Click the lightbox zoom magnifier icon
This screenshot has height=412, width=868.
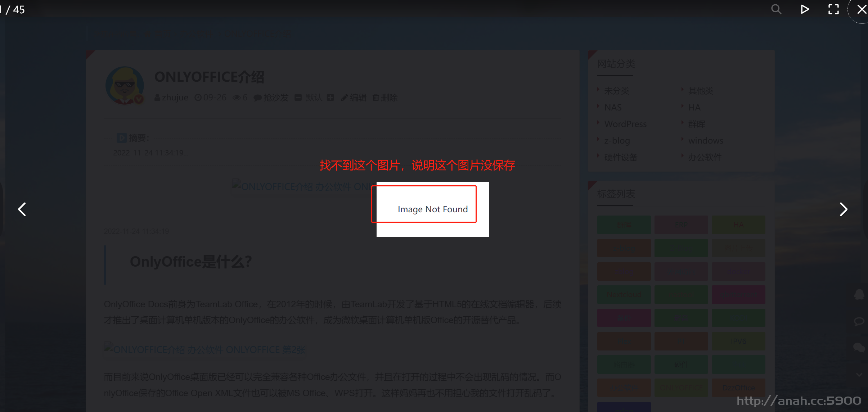coord(776,9)
